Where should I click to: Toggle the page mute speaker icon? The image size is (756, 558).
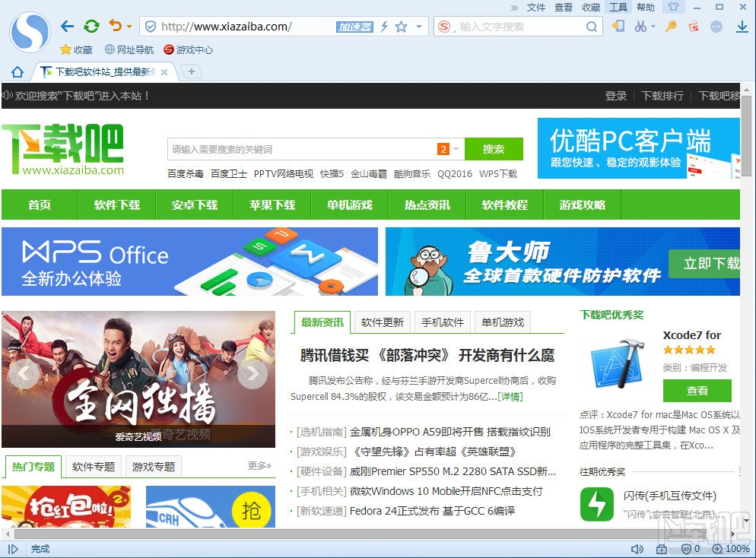click(x=637, y=549)
